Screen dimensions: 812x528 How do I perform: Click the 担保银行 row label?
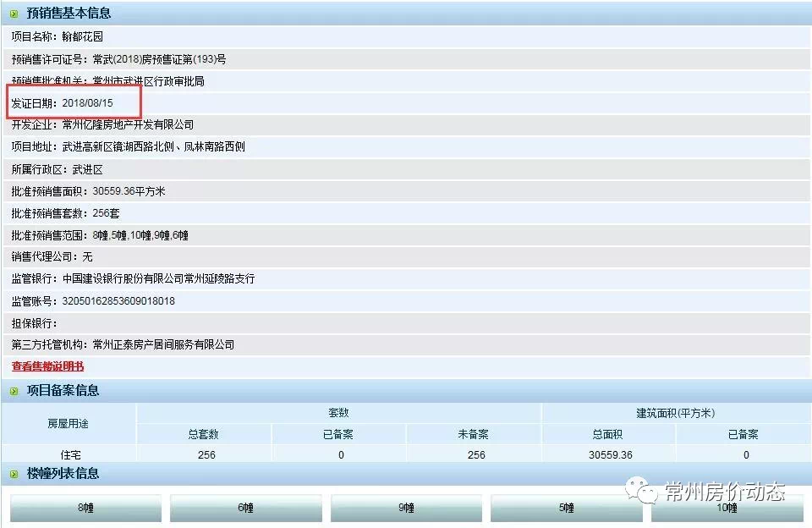(34, 324)
